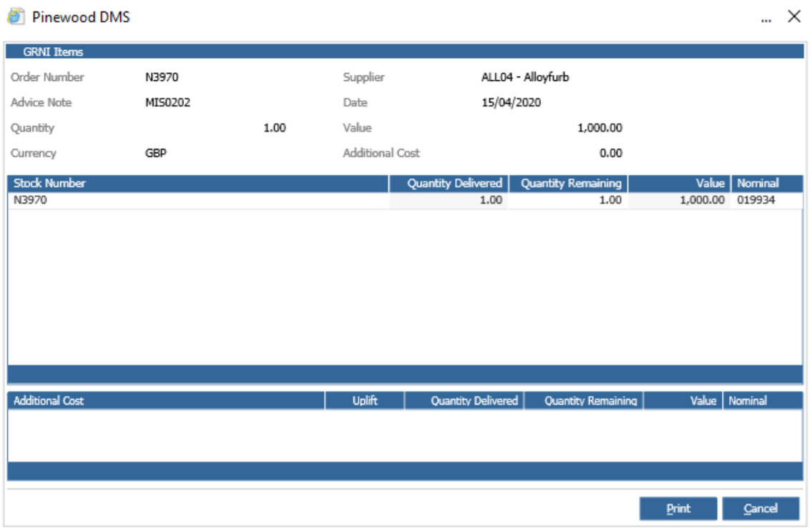Click the supplier value ALL04 - Alloyfurb
Viewport: 812px width, 529px height.
524,77
